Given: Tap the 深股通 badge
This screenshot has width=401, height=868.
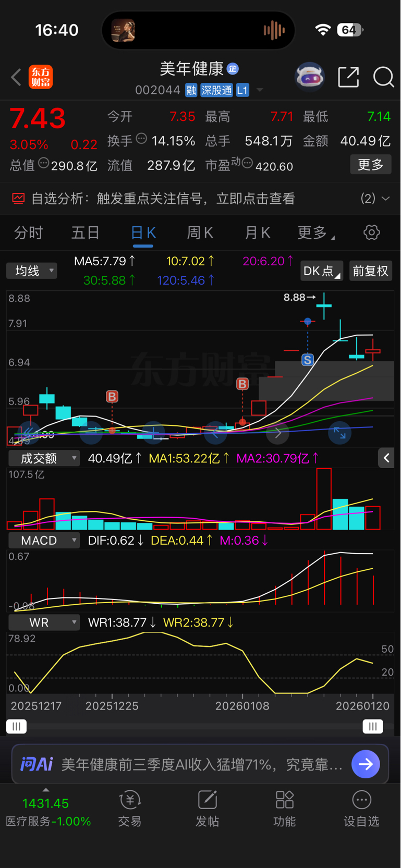Looking at the screenshot, I should click(x=216, y=90).
